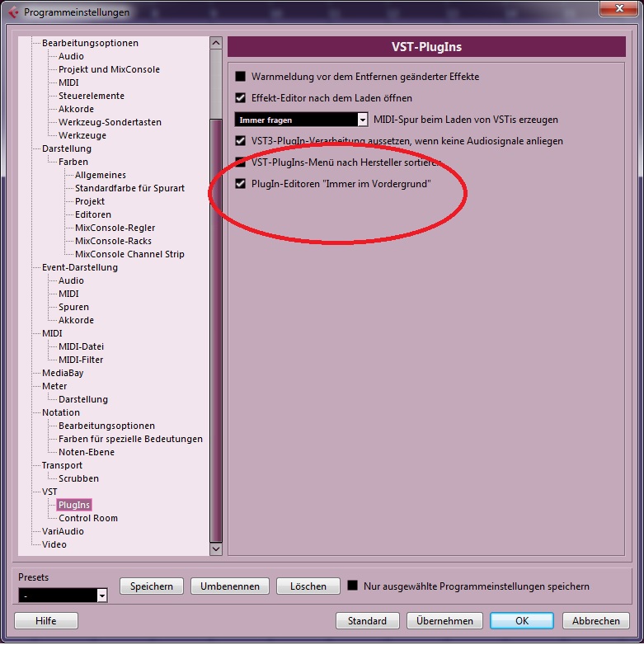Confirm the dialog with OK

pos(522,621)
